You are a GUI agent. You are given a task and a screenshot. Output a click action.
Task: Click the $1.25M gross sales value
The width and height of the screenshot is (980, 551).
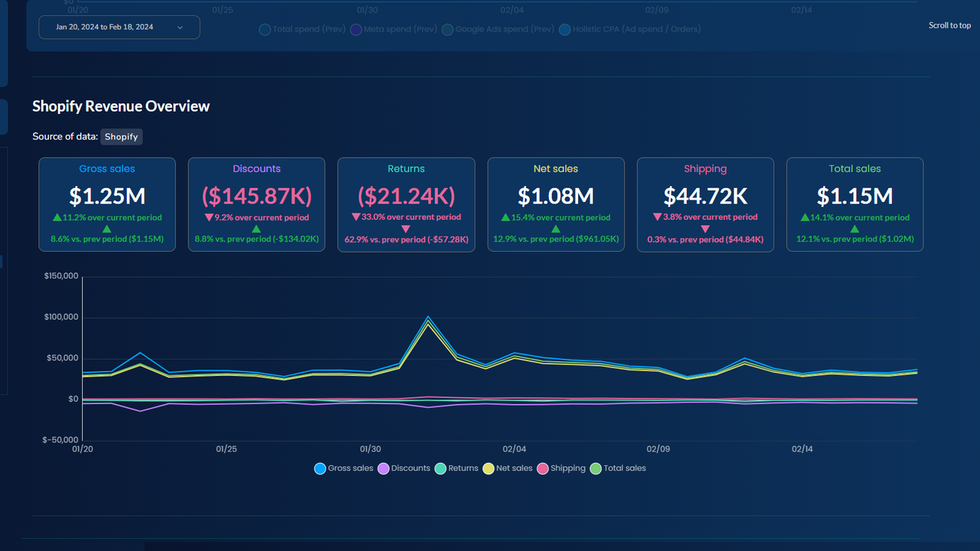107,196
